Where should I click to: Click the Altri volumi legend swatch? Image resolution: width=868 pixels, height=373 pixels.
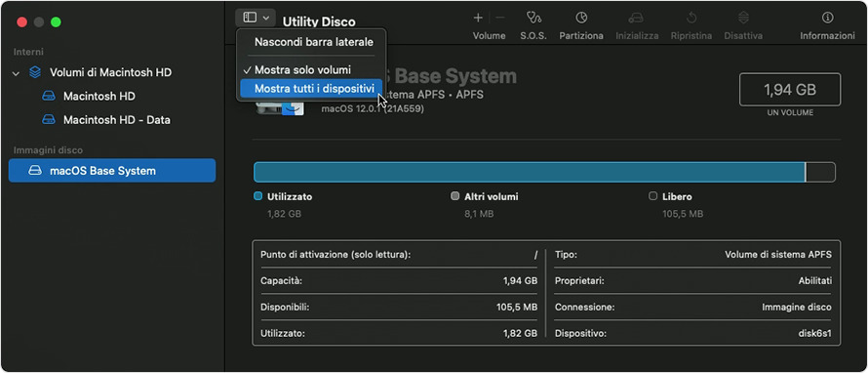455,196
